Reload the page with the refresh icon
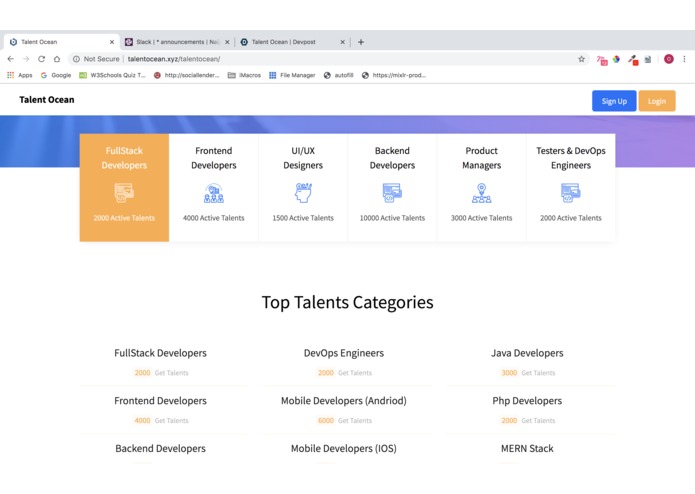This screenshot has width=695, height=494. (x=41, y=59)
